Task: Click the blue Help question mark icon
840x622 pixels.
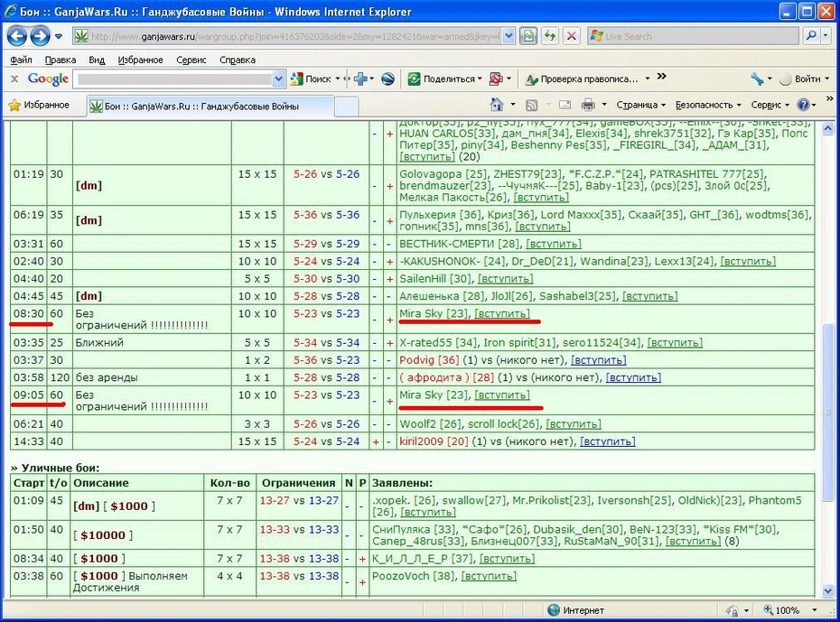Action: [x=803, y=105]
